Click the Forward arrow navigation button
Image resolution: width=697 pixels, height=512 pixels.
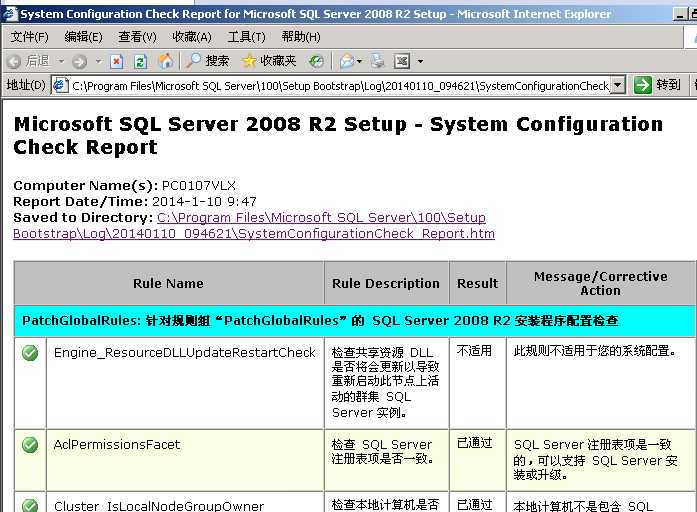(x=80, y=61)
